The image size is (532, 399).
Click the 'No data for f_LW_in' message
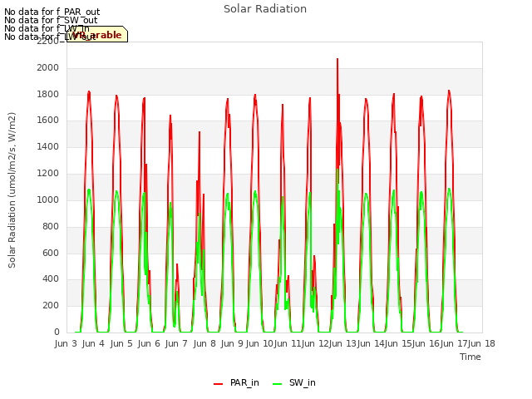coord(47,28)
